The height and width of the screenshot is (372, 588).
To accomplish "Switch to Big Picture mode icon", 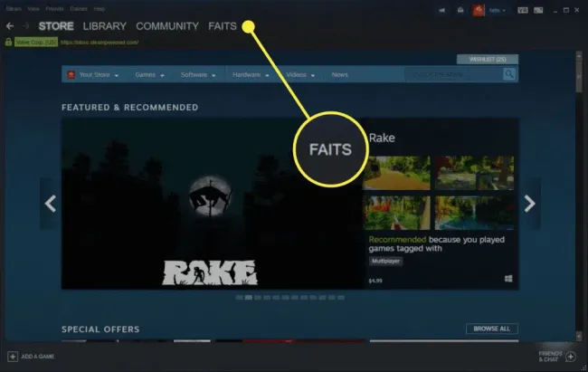I will [x=538, y=10].
